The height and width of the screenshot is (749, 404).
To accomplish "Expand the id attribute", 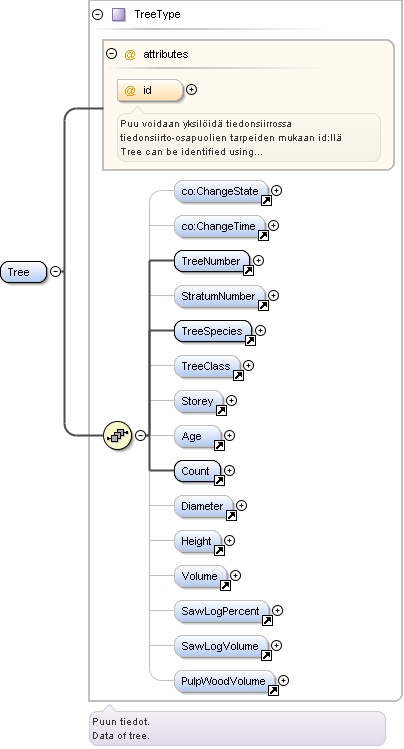I will 191,89.
